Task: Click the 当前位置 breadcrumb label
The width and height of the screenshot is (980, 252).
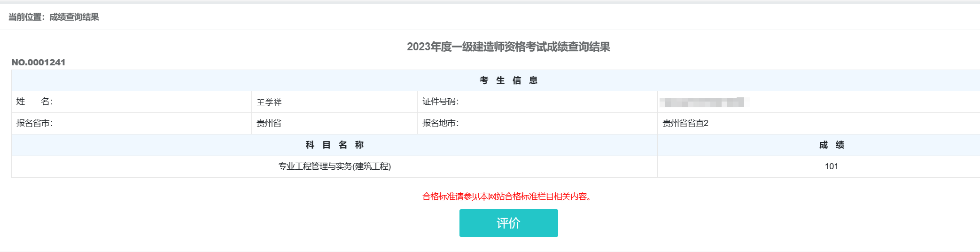Action: click(25, 17)
